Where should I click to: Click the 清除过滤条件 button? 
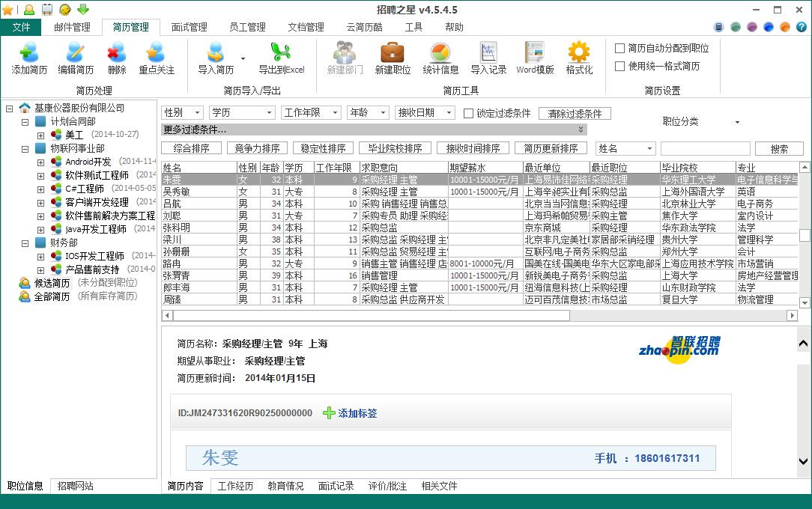click(x=575, y=114)
